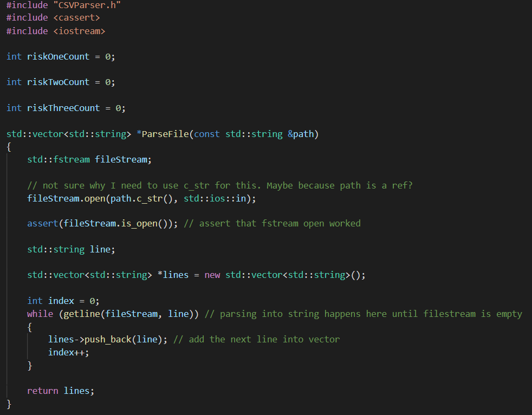532x415 pixels.
Task: Place cursor on riskThreeCount variable
Action: click(x=63, y=108)
